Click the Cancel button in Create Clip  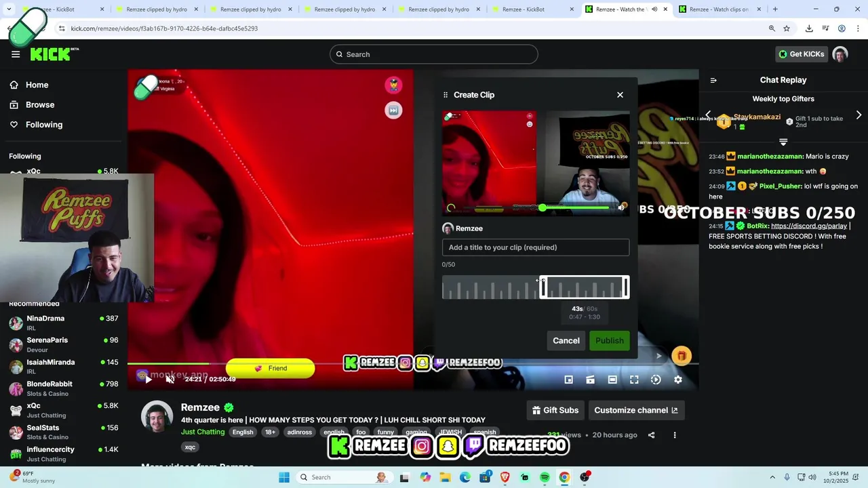click(566, 341)
